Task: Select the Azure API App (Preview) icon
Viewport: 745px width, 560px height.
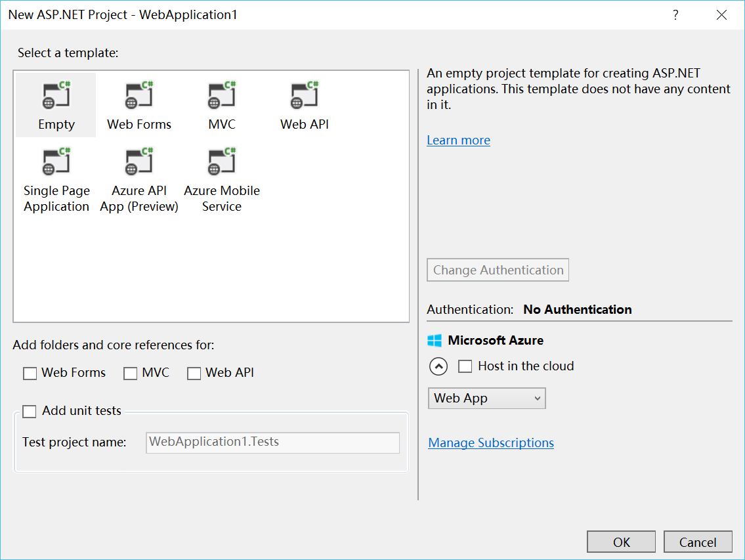Action: point(138,161)
